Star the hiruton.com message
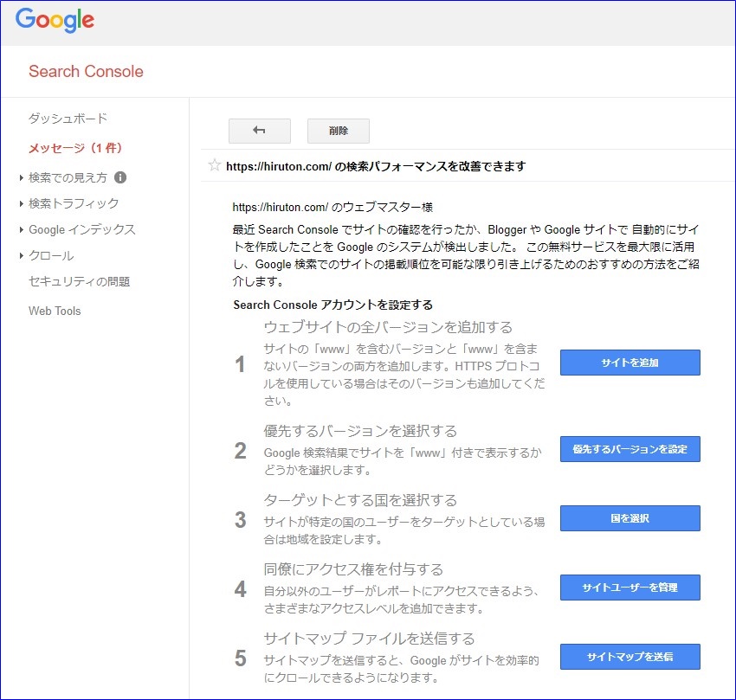Screen dimensions: 736x700 215,165
